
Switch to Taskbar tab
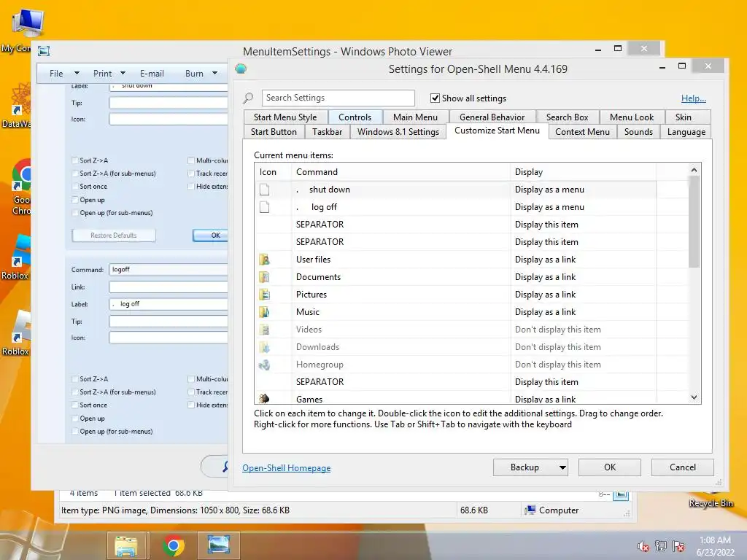[x=328, y=132]
